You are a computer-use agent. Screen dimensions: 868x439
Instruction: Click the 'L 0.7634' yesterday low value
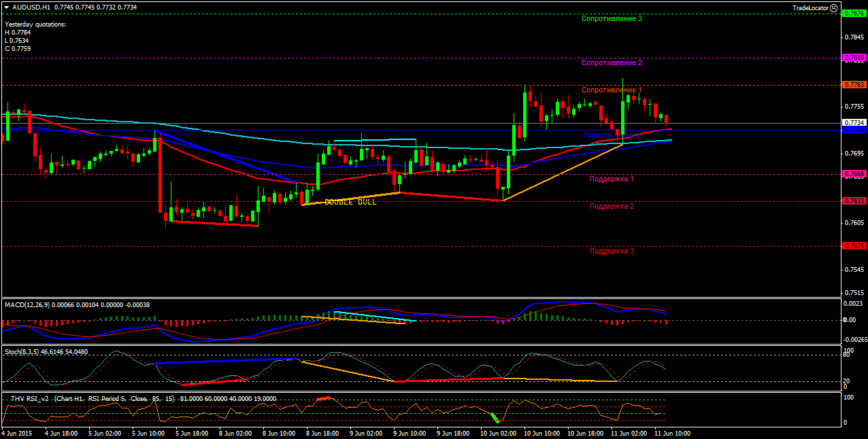click(x=17, y=40)
